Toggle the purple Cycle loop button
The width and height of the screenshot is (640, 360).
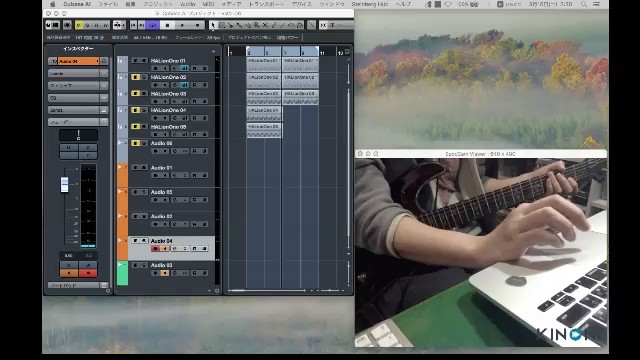coord(153,25)
